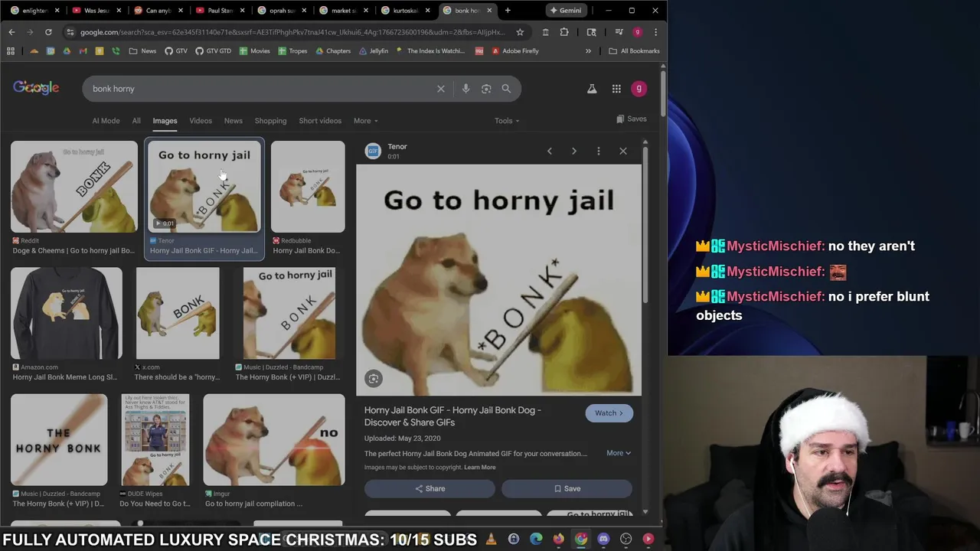
Task: Open Search Labs flask icon
Action: tap(592, 89)
